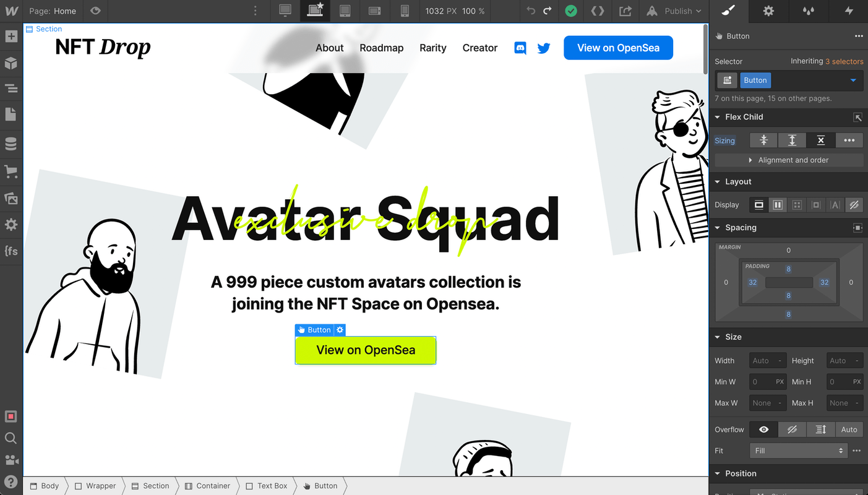The width and height of the screenshot is (868, 495).
Task: Click the undo arrow in top bar
Action: [531, 11]
